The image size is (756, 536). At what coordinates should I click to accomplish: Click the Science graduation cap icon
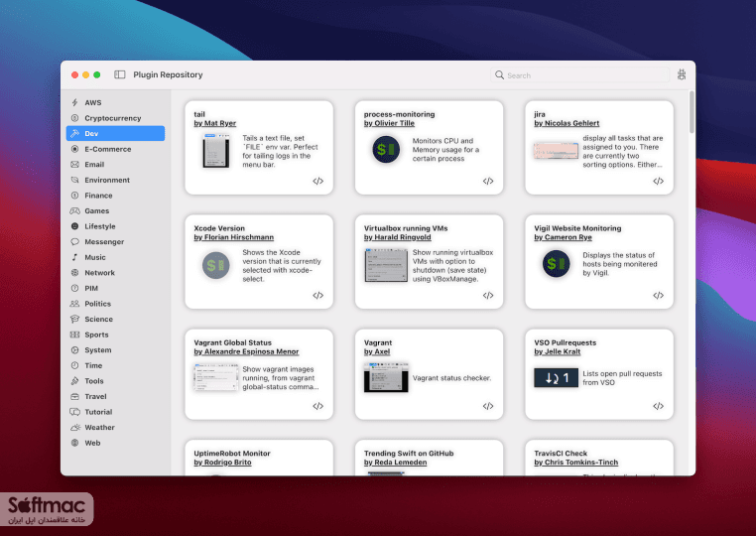tap(74, 319)
